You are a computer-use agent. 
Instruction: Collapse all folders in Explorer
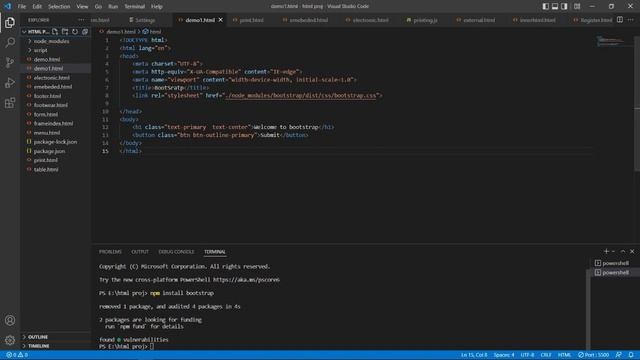(85, 31)
